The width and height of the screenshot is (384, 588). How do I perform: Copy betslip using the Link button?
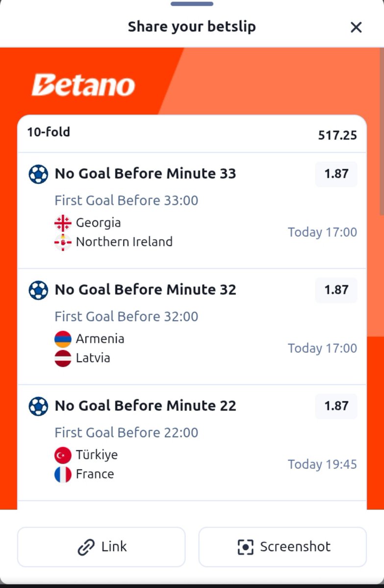(x=102, y=547)
